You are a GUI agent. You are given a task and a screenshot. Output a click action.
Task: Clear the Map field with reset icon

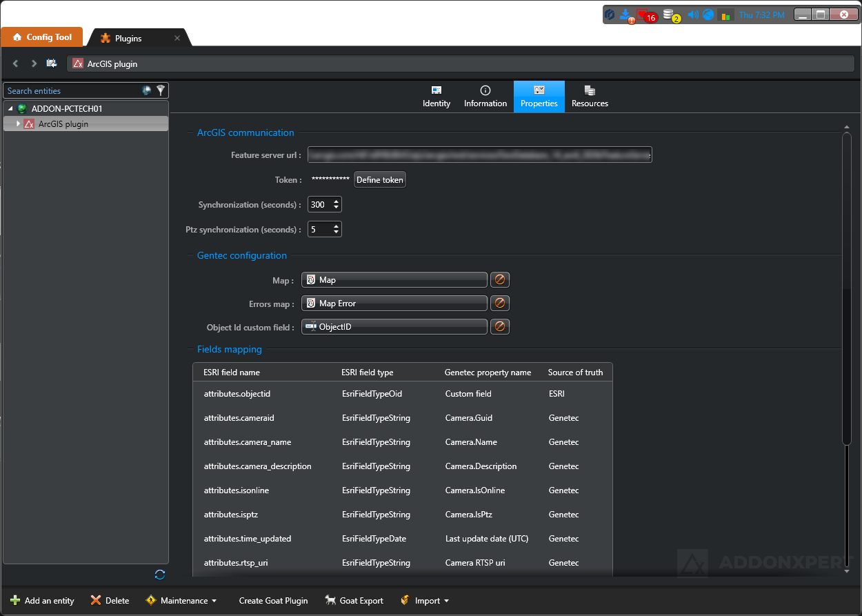[500, 280]
